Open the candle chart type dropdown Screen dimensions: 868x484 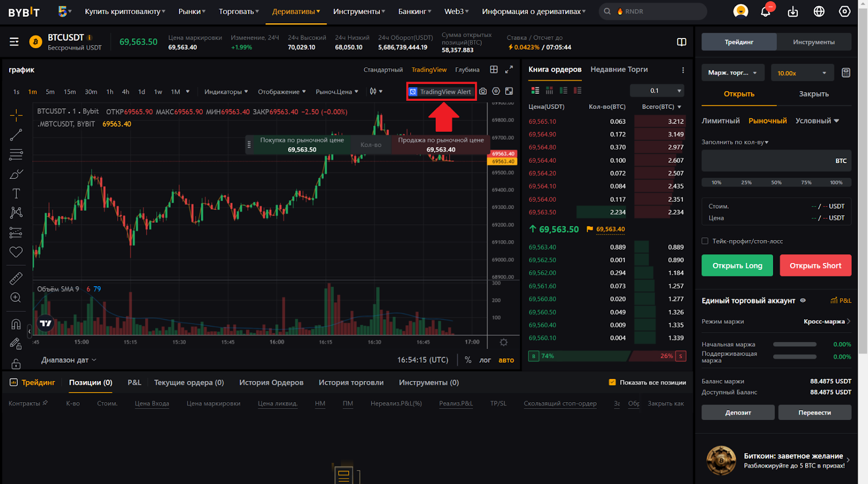coord(376,91)
